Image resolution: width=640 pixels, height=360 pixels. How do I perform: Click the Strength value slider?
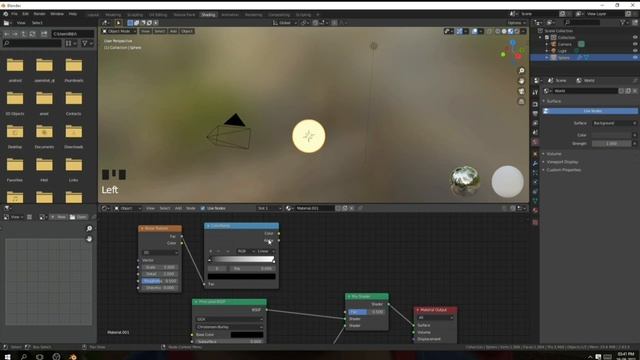612,144
